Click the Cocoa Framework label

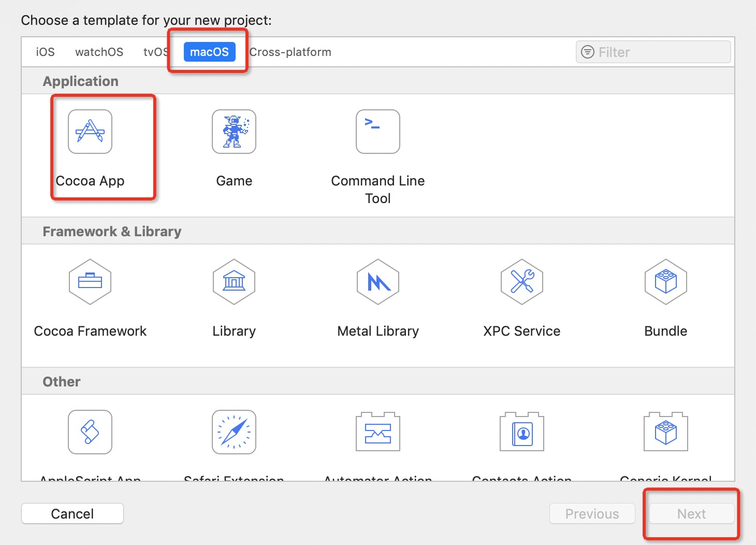pyautogui.click(x=90, y=331)
